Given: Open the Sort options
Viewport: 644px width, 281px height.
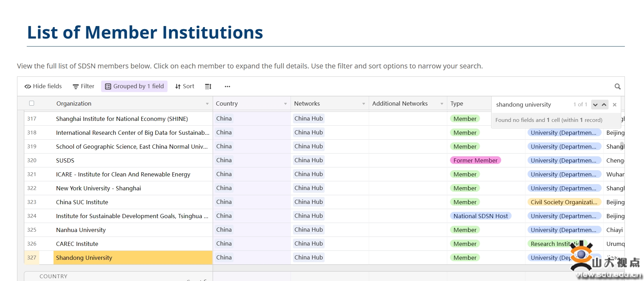Looking at the screenshot, I should pos(185,86).
